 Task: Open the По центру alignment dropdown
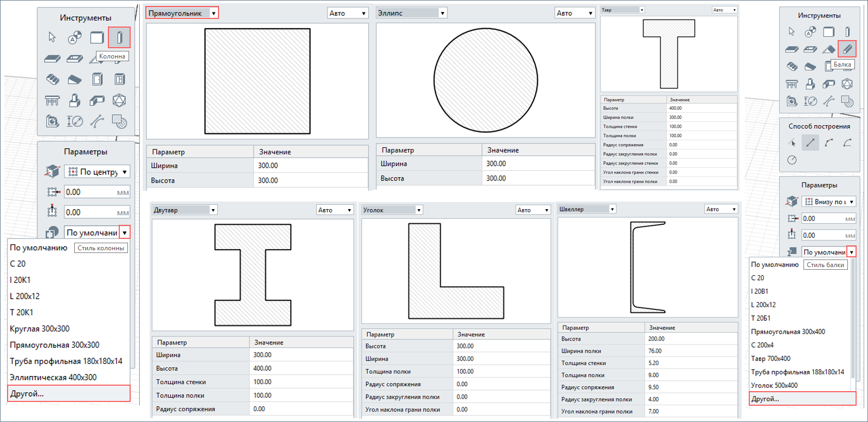tap(97, 172)
